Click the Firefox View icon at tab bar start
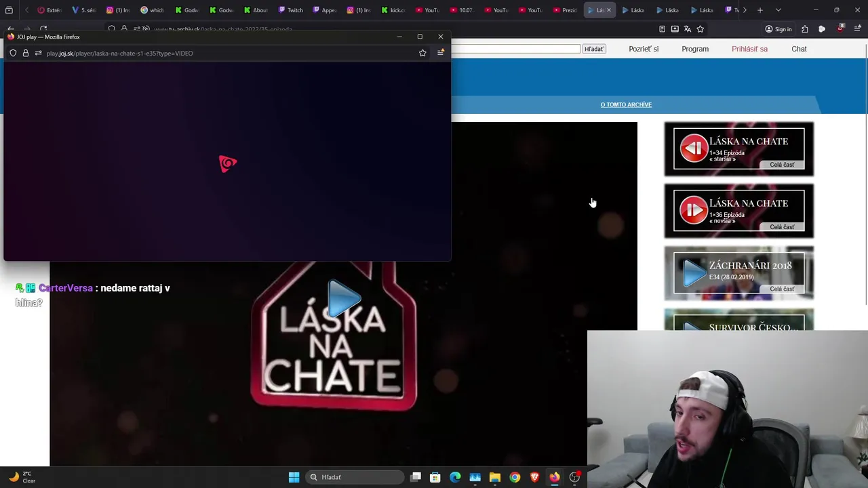 tap(9, 10)
